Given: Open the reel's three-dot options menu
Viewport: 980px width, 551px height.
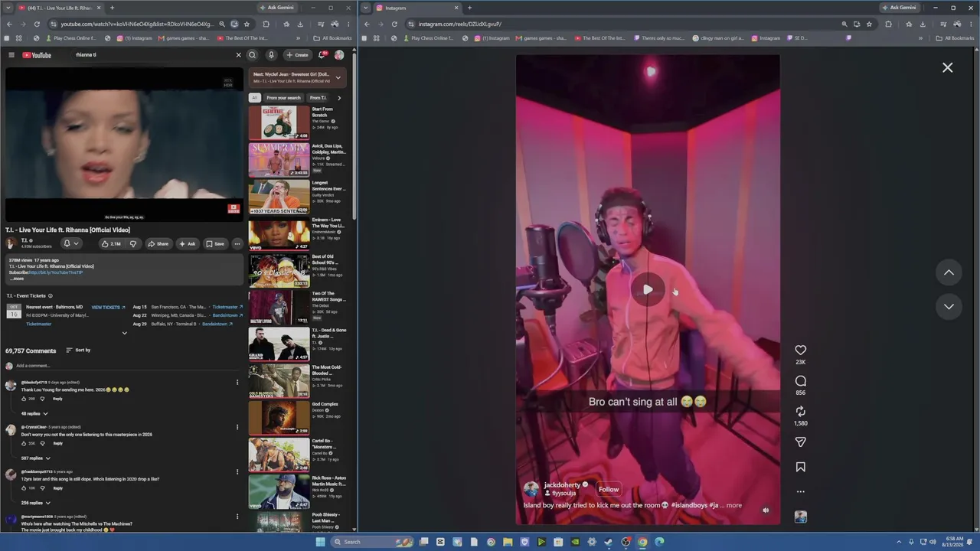Looking at the screenshot, I should pos(801,492).
